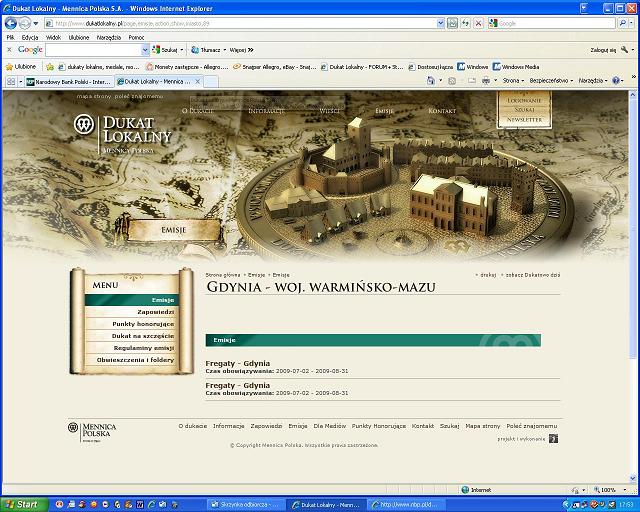
Task: Stop loading with the red X icon
Action: pyautogui.click(x=478, y=24)
